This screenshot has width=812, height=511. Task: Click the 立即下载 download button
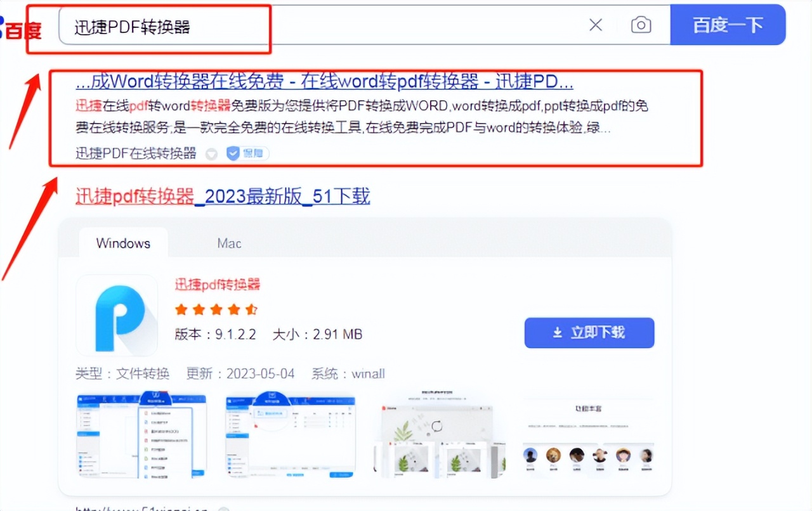[589, 333]
